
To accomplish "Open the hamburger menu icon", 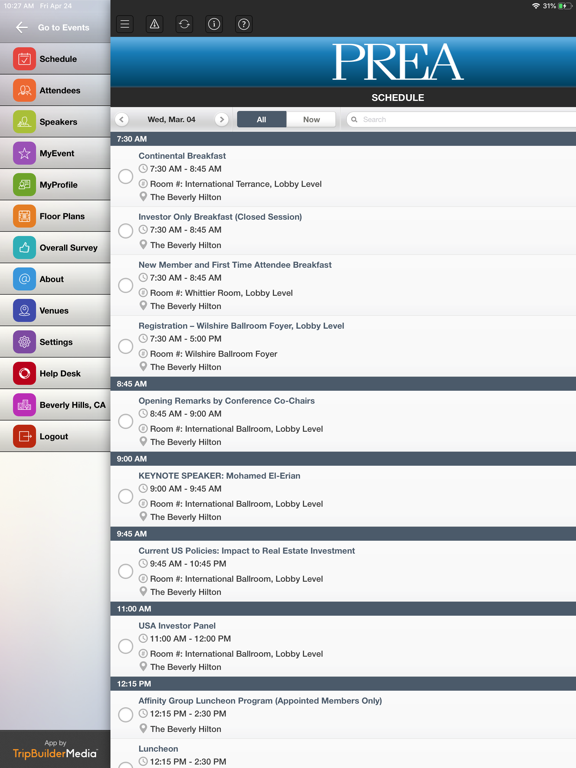I will [x=125, y=24].
